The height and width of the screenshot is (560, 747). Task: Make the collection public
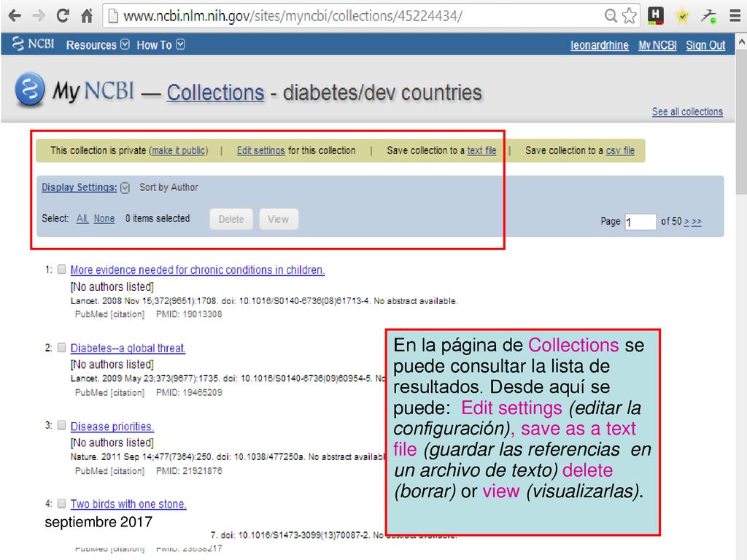[179, 150]
